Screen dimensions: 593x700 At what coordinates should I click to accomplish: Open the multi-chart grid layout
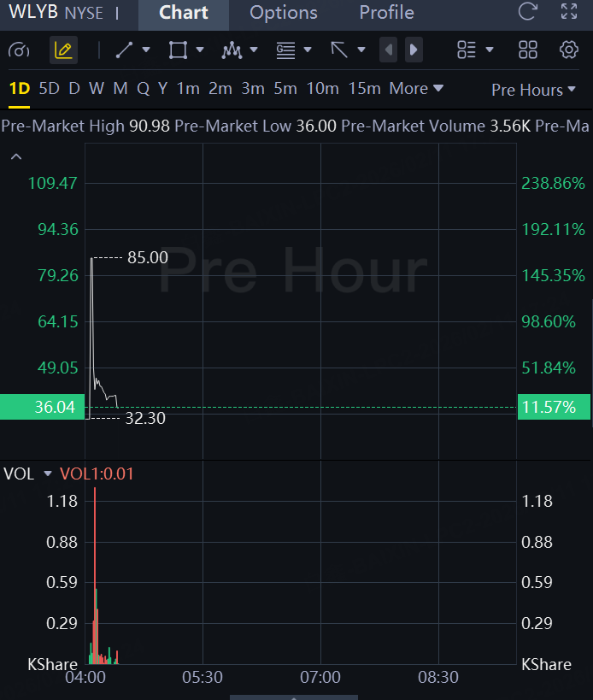528,50
